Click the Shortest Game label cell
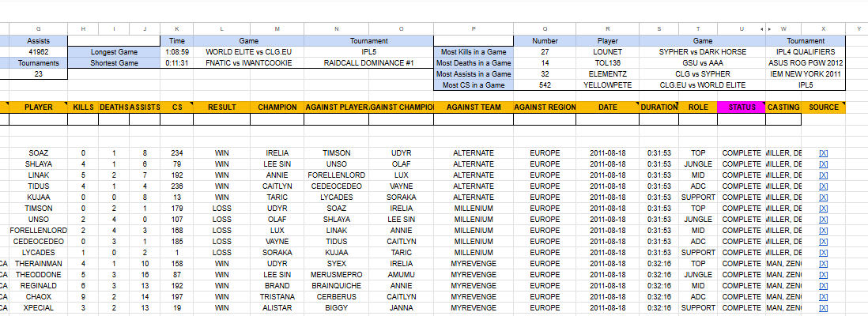868x316 pixels. click(114, 63)
